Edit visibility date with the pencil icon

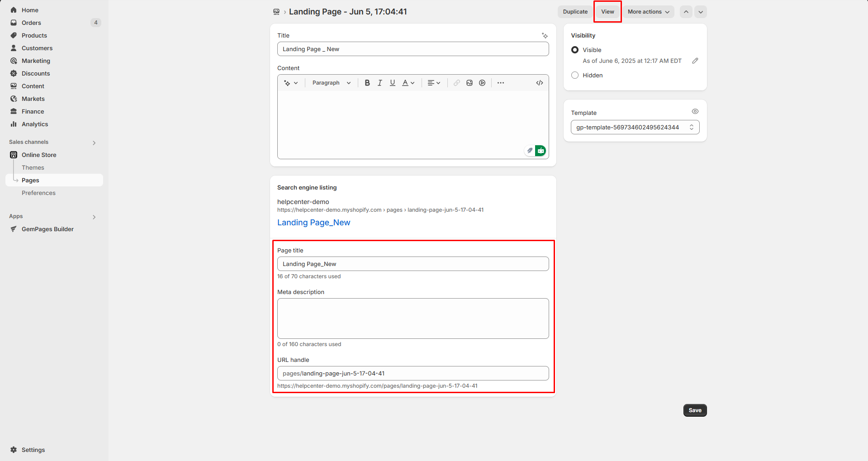pyautogui.click(x=695, y=60)
